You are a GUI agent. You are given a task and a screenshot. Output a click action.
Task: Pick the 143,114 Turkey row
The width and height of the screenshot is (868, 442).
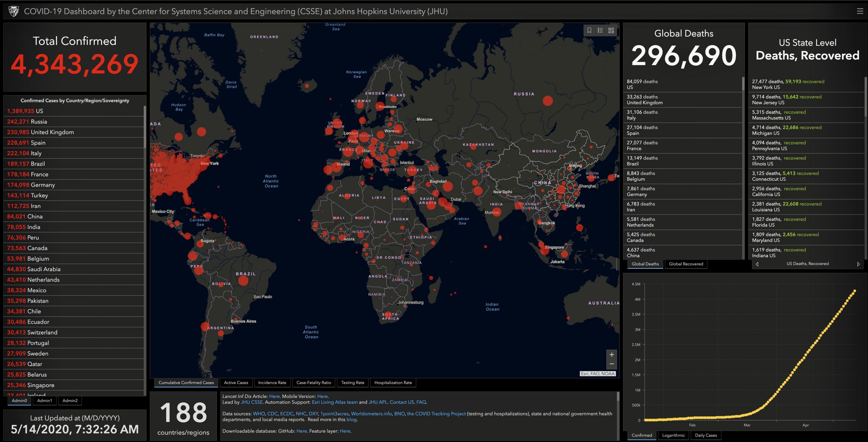point(74,195)
